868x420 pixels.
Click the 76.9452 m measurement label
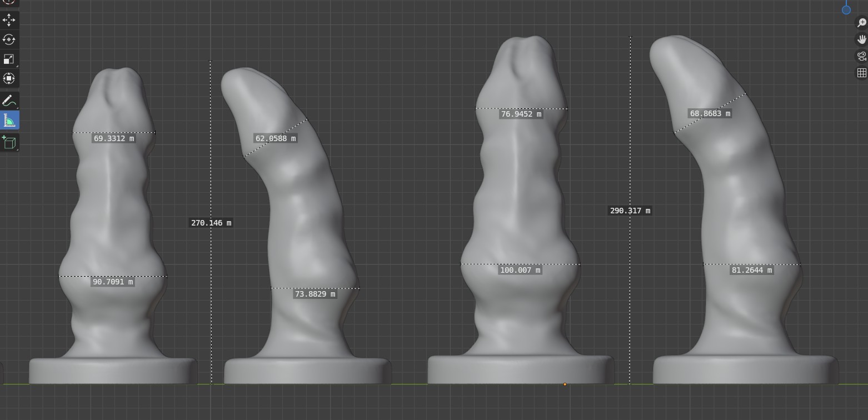point(521,114)
